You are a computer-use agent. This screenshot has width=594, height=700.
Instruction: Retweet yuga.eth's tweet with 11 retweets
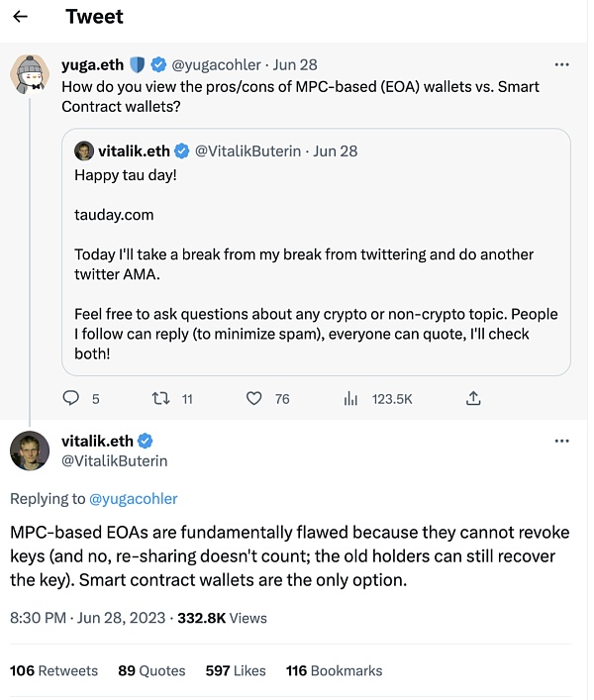160,398
